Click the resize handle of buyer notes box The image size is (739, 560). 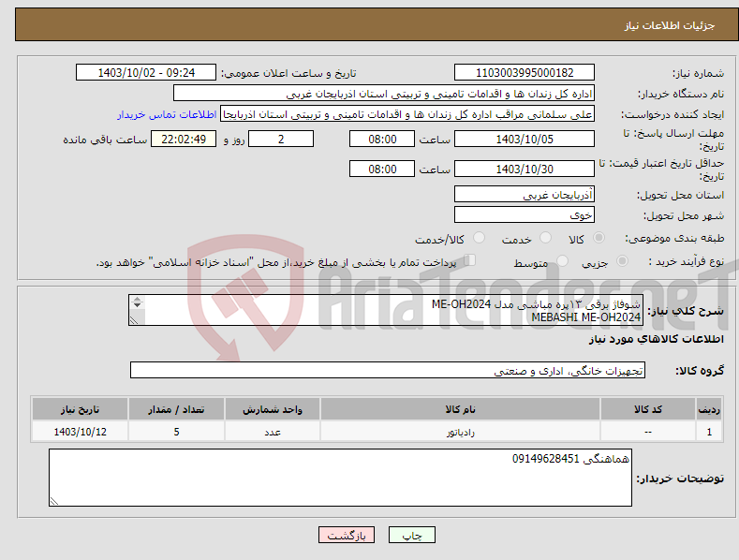point(54,501)
